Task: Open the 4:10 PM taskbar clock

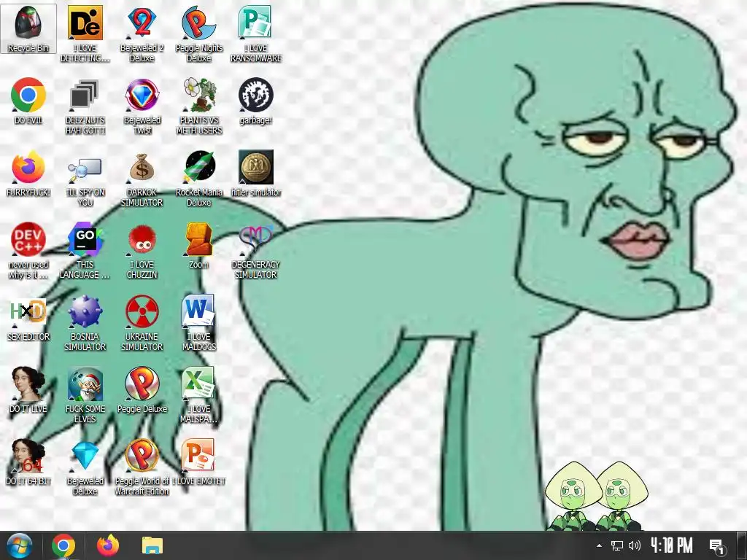Action: pyautogui.click(x=672, y=545)
